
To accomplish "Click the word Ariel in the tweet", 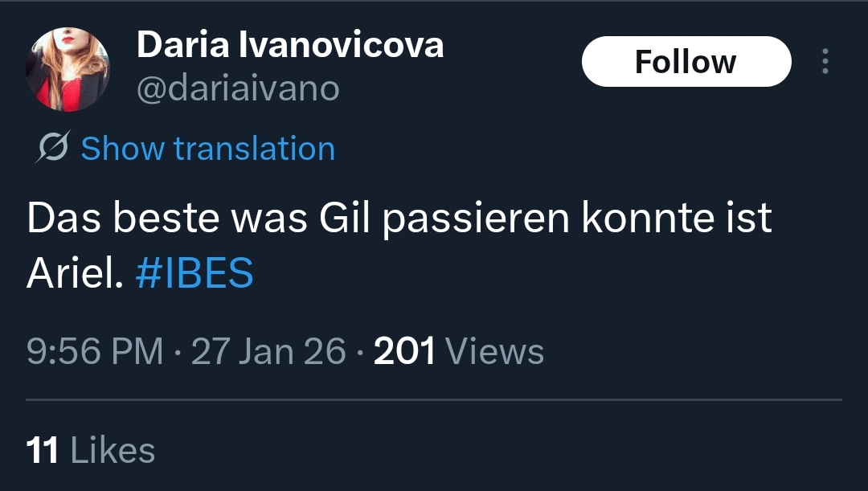I will (x=74, y=275).
